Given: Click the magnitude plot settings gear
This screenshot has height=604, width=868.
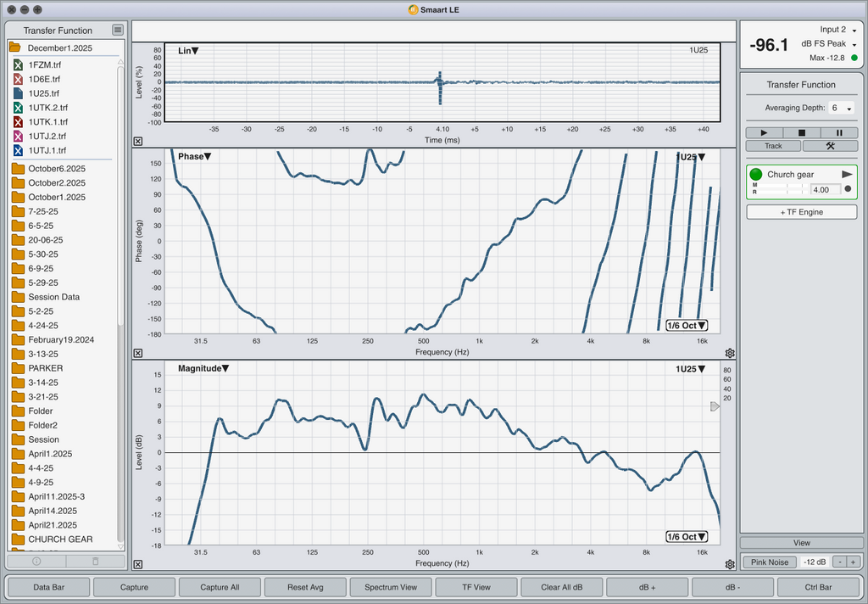Looking at the screenshot, I should 730,564.
